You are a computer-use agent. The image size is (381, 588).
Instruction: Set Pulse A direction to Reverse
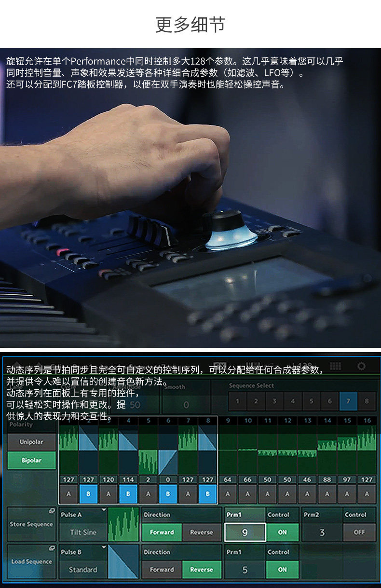point(202,532)
